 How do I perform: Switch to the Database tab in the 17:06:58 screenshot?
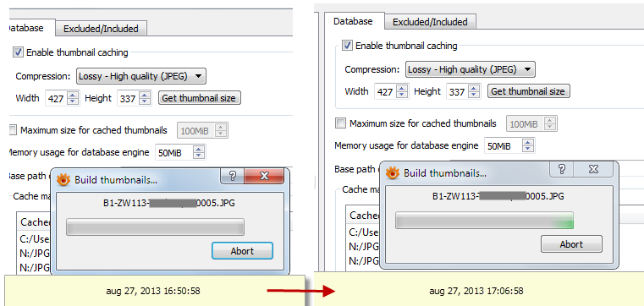coord(353,21)
